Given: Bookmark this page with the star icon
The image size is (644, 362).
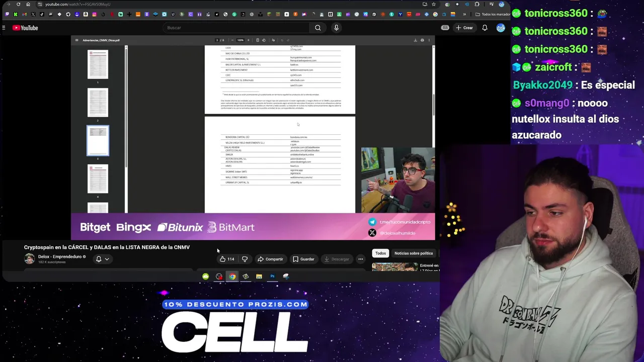Looking at the screenshot, I should 434,4.
